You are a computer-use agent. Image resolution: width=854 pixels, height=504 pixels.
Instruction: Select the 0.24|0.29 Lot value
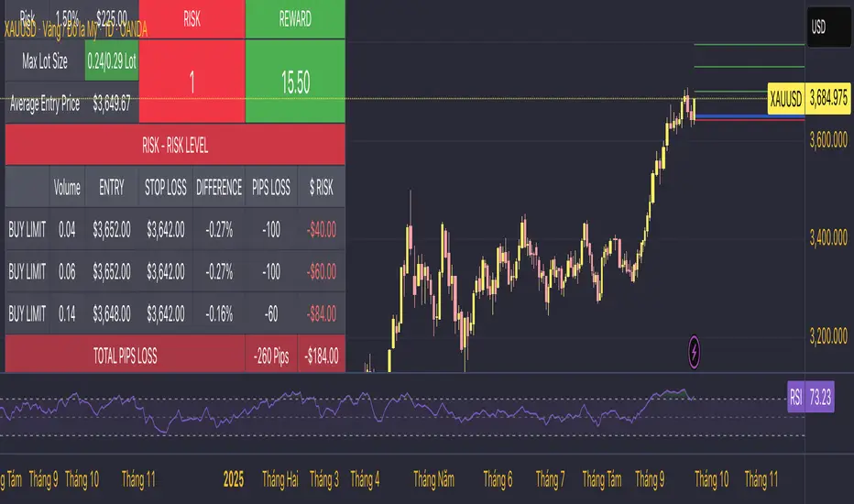pos(112,61)
